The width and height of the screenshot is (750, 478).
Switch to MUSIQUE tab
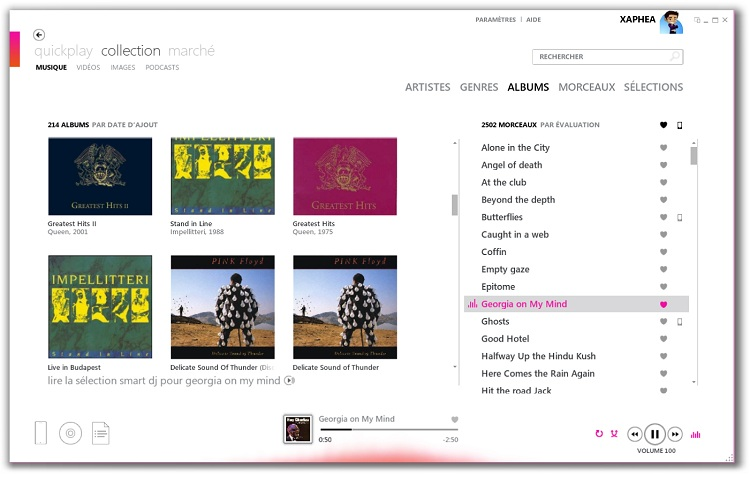pos(51,67)
